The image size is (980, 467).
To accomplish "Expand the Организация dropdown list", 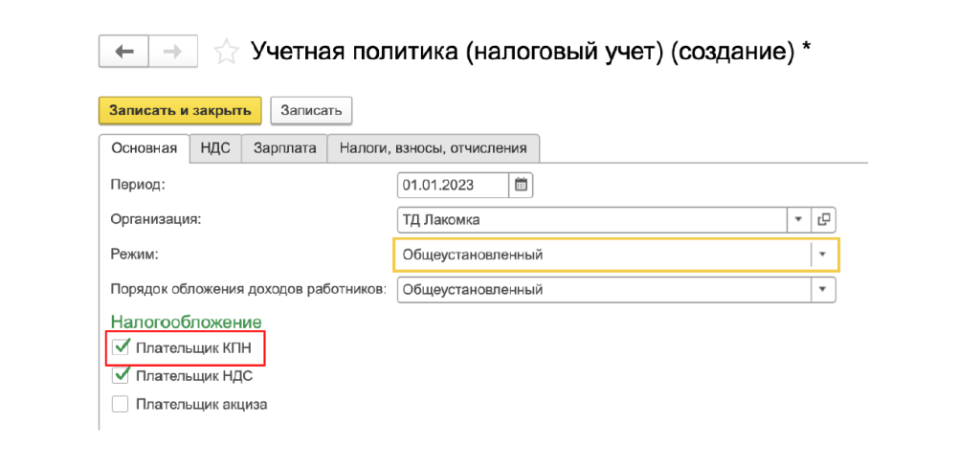I will (x=798, y=220).
